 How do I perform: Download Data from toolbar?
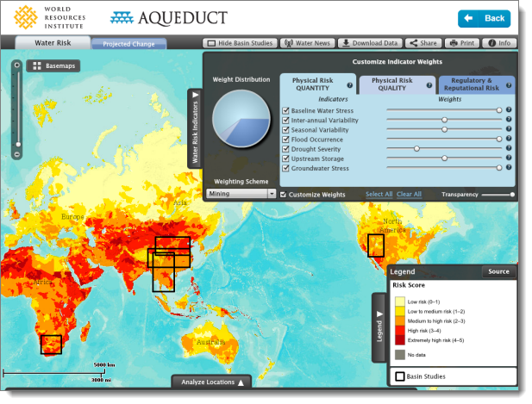coord(370,43)
